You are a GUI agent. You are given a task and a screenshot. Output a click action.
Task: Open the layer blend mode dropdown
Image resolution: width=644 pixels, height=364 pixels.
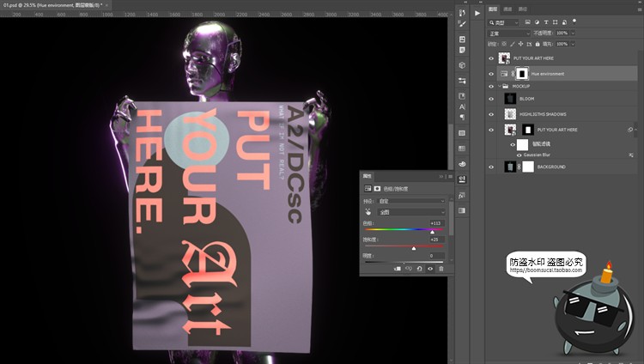click(507, 33)
